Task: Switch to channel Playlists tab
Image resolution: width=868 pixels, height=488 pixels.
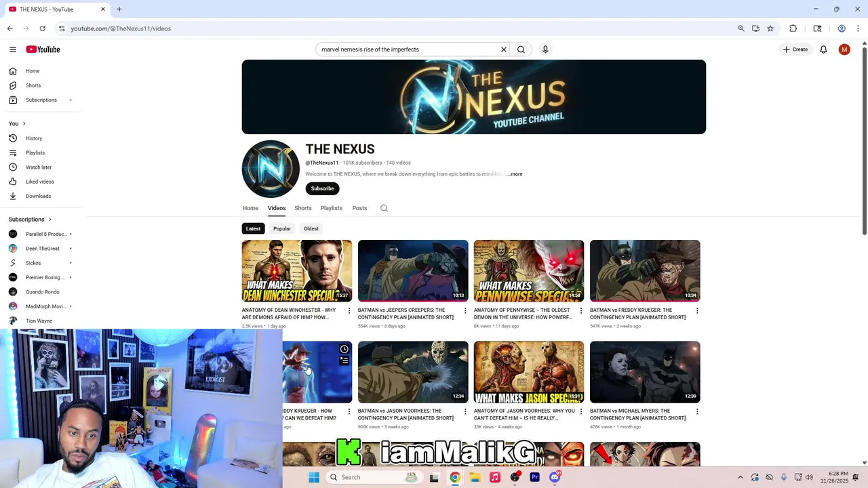Action: click(332, 208)
